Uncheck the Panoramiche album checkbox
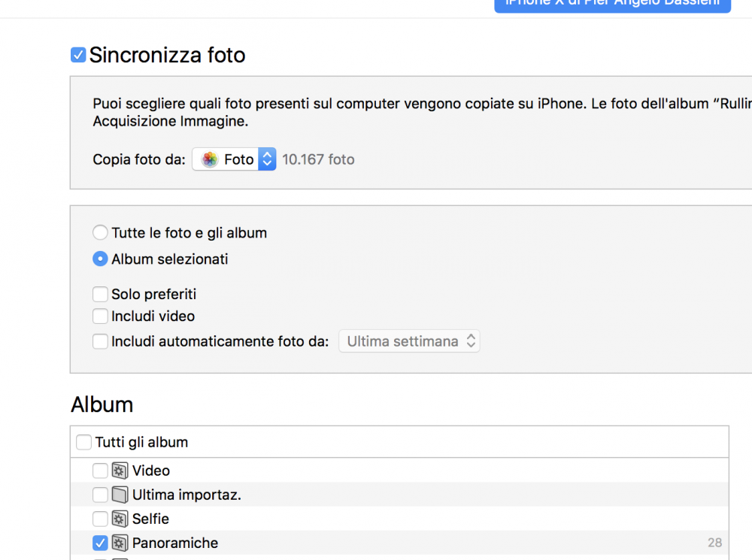752x560 pixels. pos(100,543)
